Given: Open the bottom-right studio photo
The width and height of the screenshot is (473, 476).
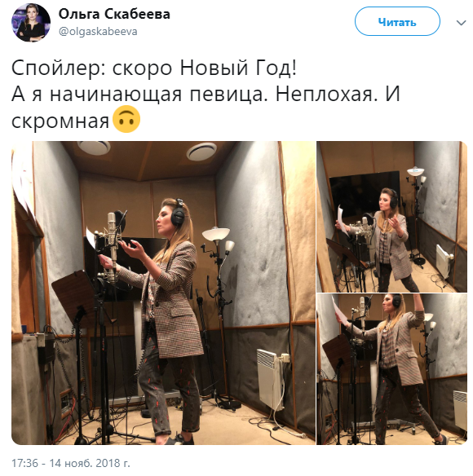Looking at the screenshot, I should coord(392,369).
